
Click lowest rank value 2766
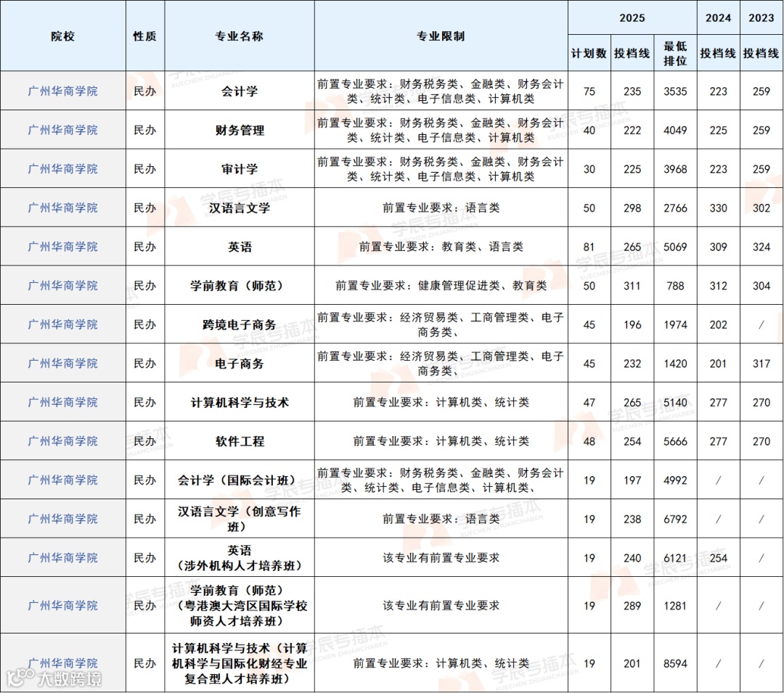[x=675, y=208]
